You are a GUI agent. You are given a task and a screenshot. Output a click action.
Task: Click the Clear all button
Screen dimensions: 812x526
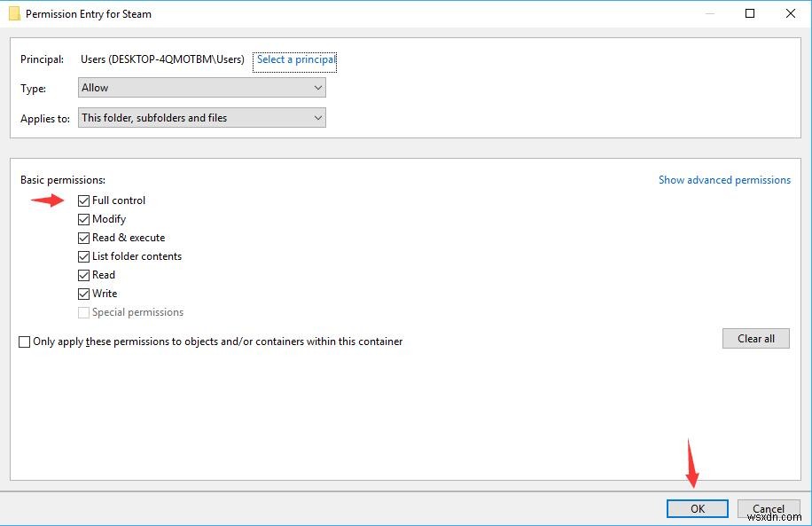756,339
